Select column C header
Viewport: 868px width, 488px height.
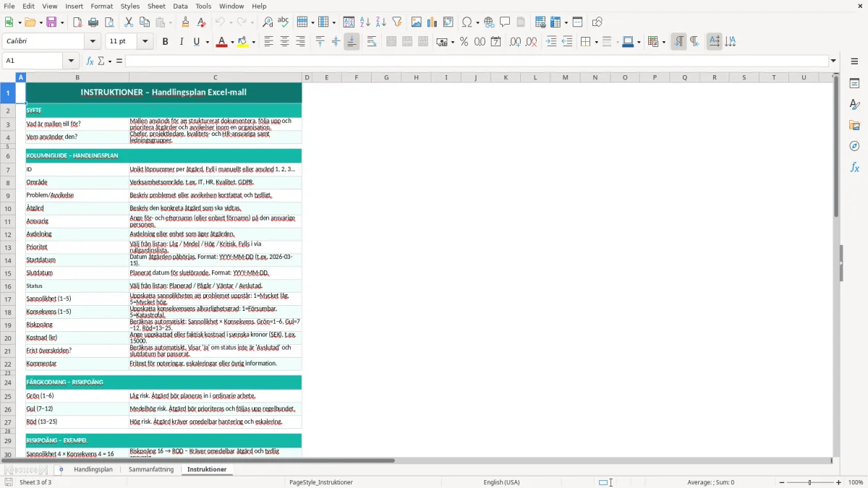(215, 77)
